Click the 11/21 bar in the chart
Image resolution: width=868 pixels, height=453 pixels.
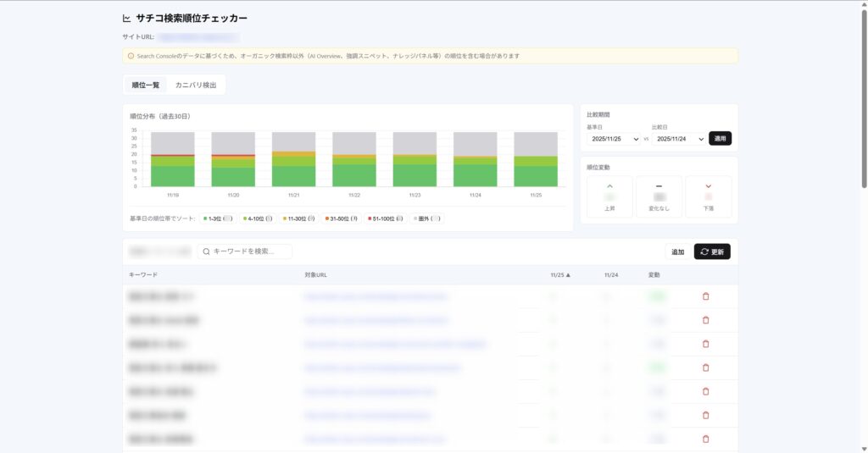coord(294,159)
